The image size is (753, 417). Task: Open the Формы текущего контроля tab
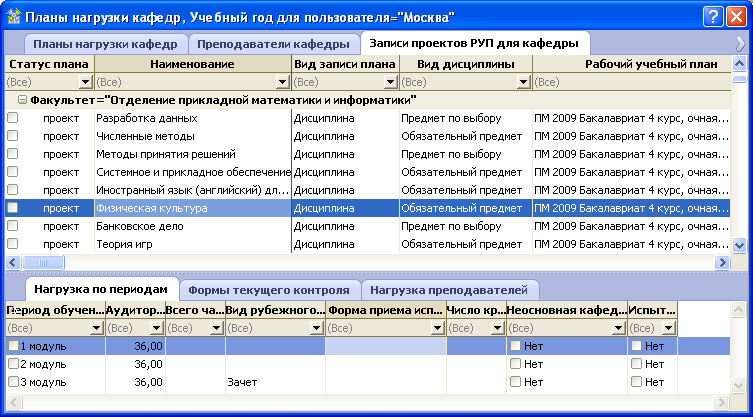click(269, 290)
